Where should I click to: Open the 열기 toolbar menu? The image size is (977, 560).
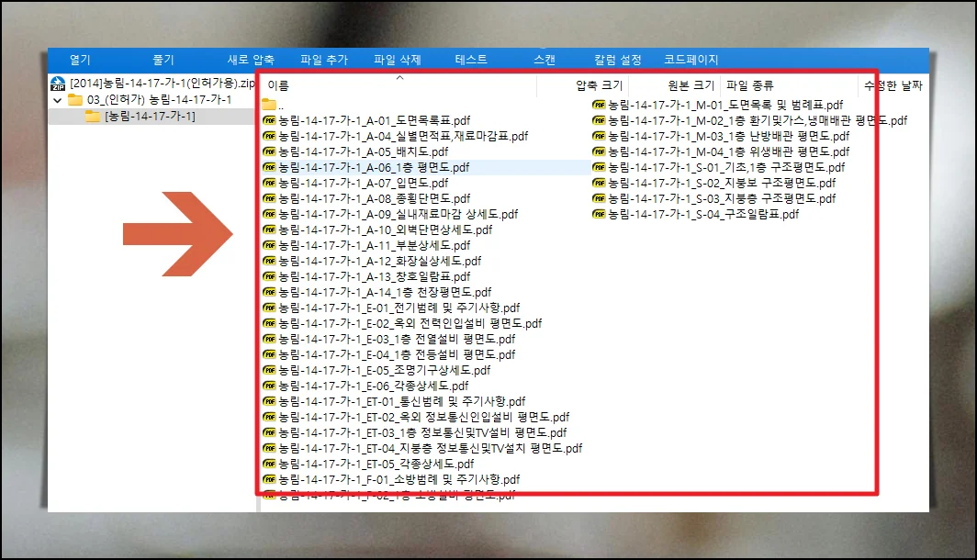coord(80,60)
